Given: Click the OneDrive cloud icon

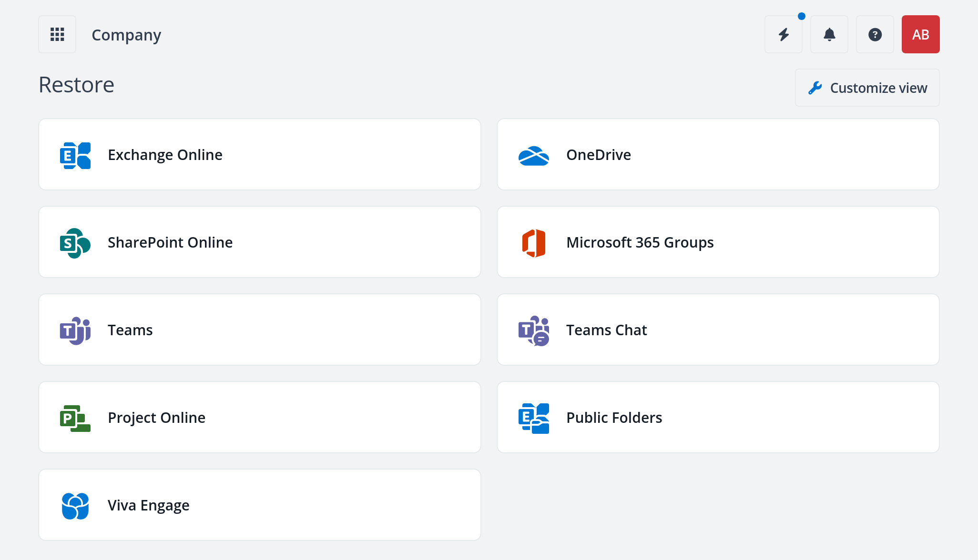Looking at the screenshot, I should point(534,156).
